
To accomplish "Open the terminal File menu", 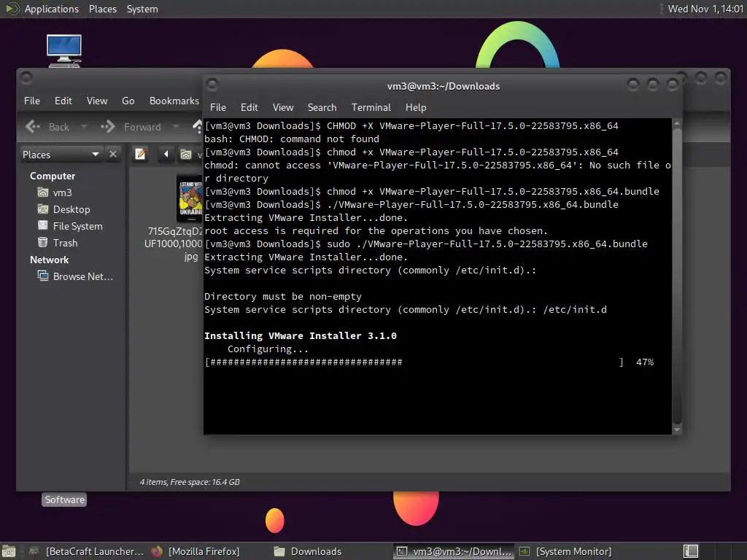I will 217,108.
